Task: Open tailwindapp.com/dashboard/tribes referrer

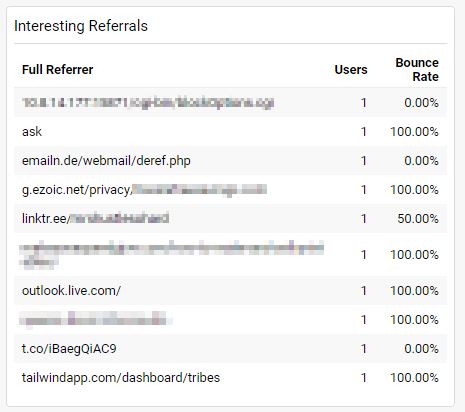Action: click(x=121, y=378)
